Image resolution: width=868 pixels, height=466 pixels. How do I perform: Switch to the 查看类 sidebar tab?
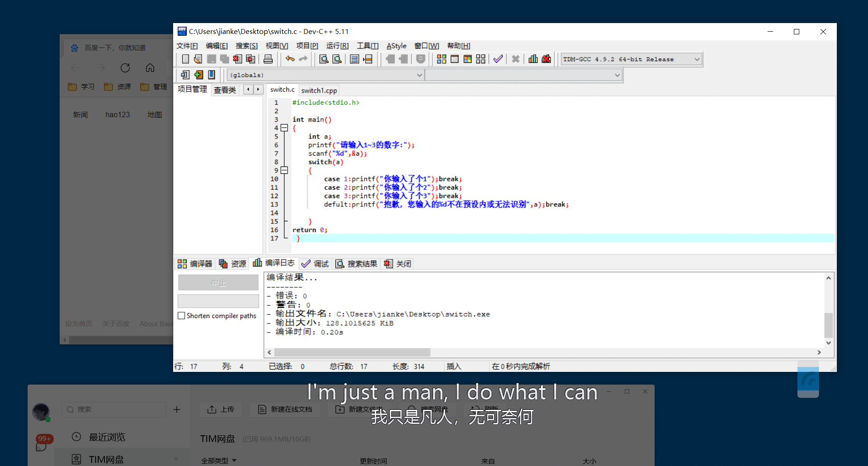point(225,90)
